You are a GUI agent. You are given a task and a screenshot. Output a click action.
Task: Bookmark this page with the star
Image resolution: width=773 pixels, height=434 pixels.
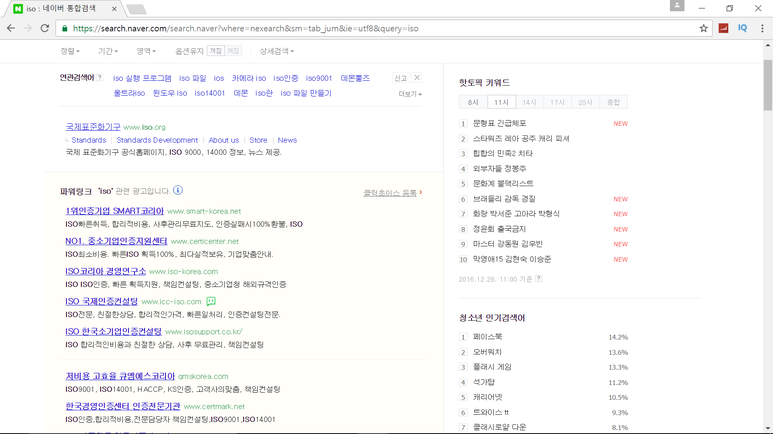(703, 28)
